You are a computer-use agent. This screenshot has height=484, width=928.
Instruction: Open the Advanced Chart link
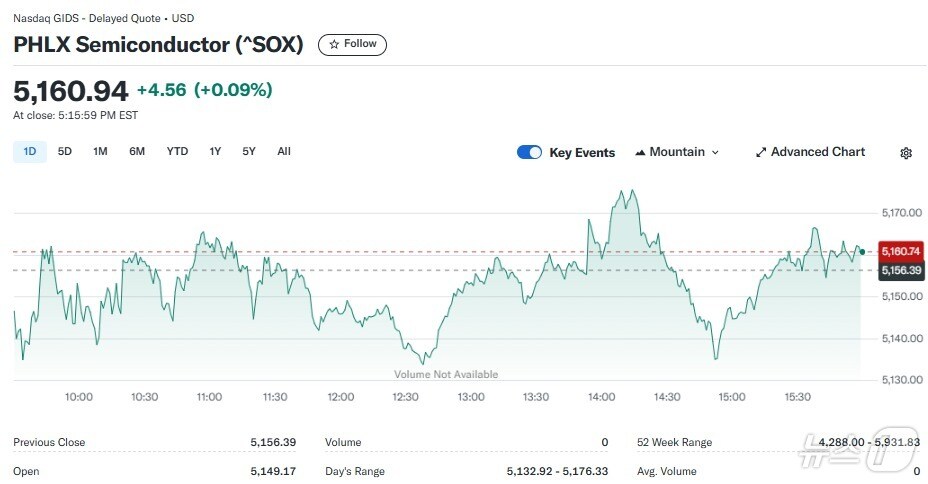[x=817, y=152]
